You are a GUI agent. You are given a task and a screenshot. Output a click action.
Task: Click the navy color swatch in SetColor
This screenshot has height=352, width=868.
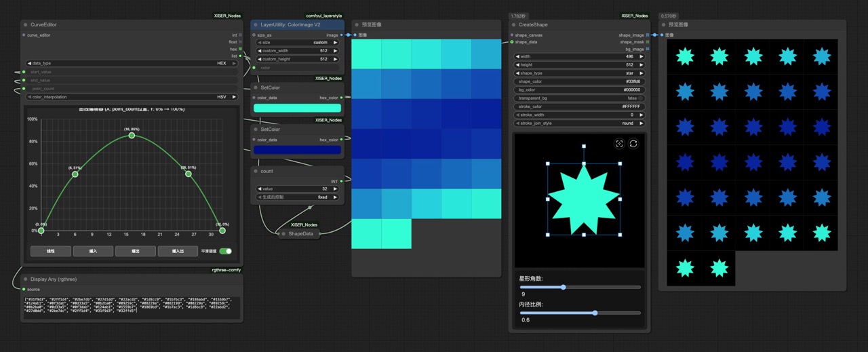[297, 150]
